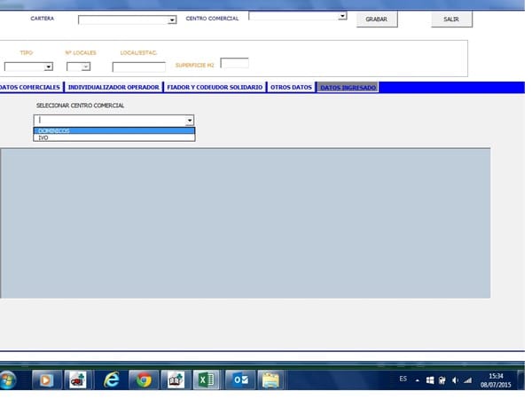Select the DATOS INGRESADO tab
Screen dimensions: 532x399
click(348, 88)
